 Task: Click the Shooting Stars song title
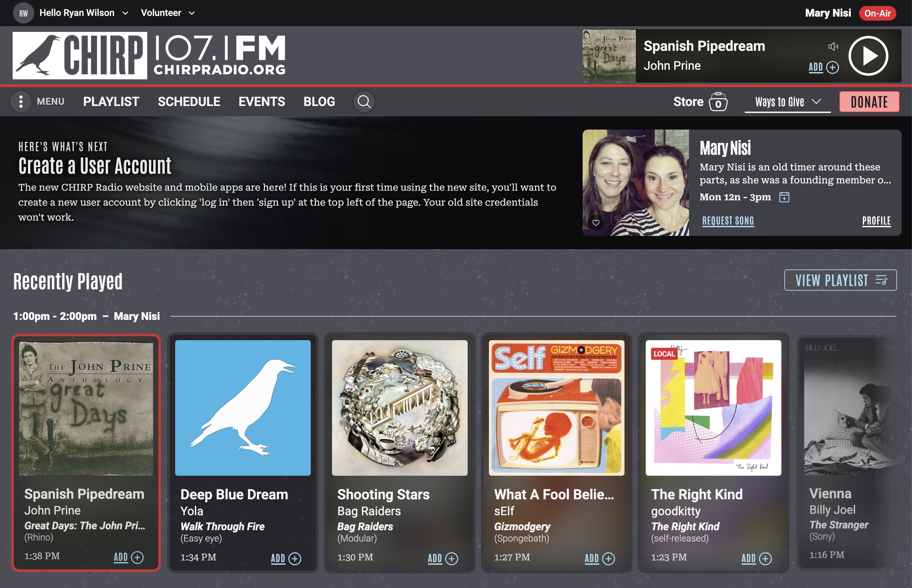384,494
